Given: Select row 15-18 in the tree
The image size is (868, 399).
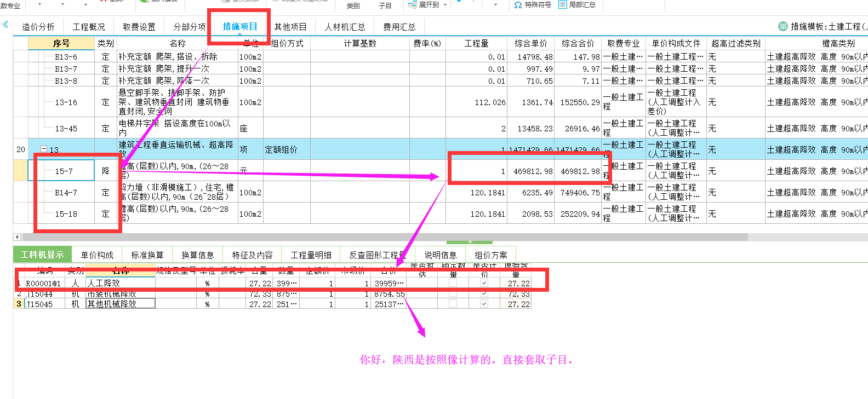Looking at the screenshot, I should click(66, 214).
